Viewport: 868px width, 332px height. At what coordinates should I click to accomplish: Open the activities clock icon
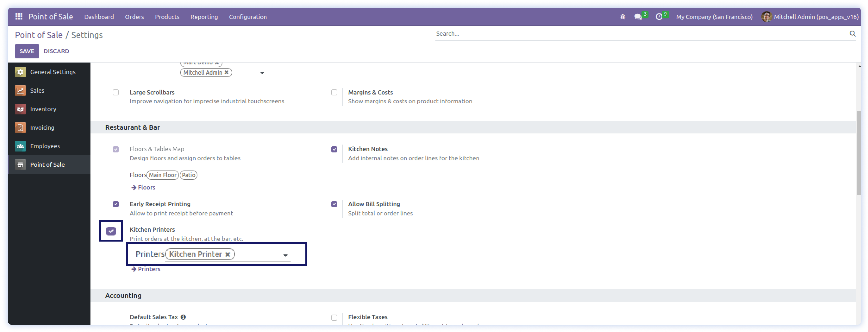[x=659, y=17]
